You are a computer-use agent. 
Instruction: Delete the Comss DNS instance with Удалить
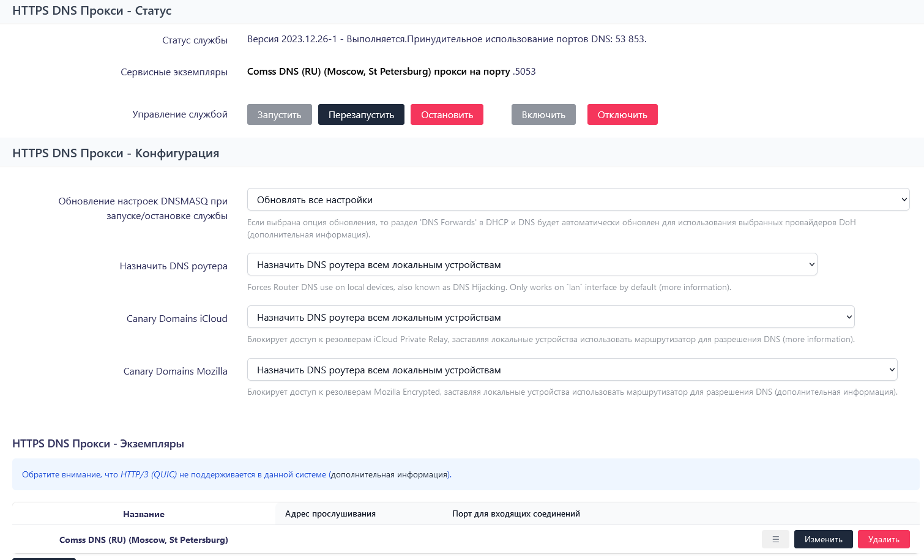coord(884,539)
